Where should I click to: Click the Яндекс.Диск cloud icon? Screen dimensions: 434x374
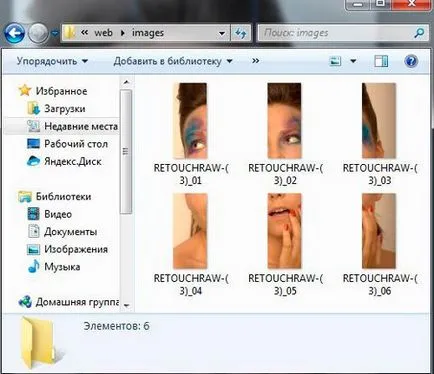pos(33,161)
